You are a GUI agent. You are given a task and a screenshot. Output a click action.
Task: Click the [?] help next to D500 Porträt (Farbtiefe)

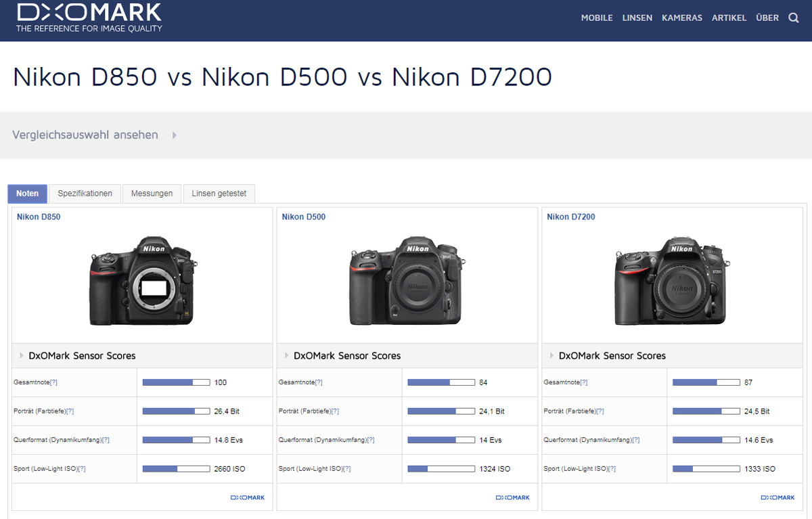coord(335,411)
